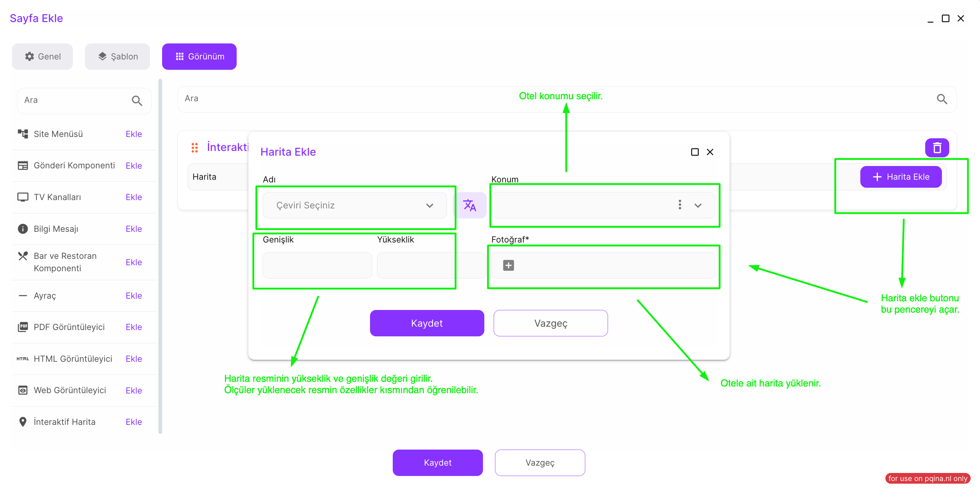Open the Şablon tab

(x=118, y=56)
